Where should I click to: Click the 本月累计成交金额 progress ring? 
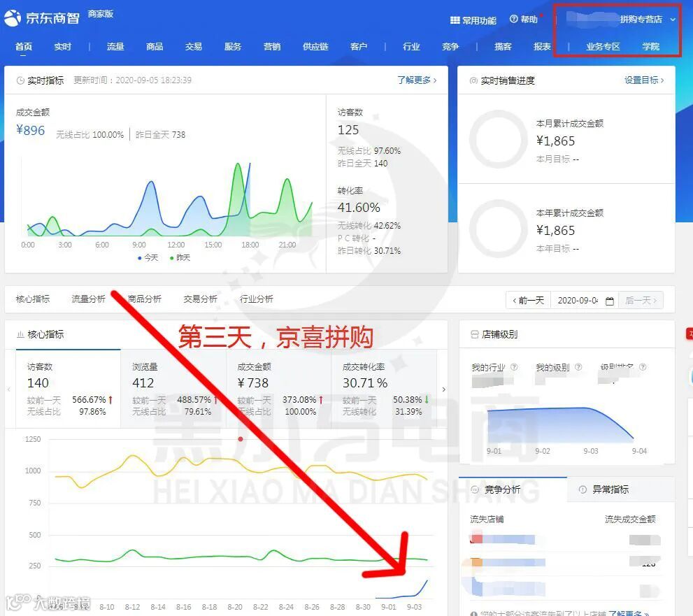[498, 138]
